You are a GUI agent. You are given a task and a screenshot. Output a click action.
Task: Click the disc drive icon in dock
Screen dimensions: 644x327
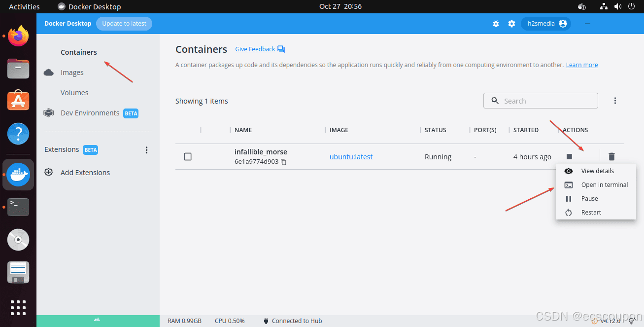pyautogui.click(x=18, y=240)
